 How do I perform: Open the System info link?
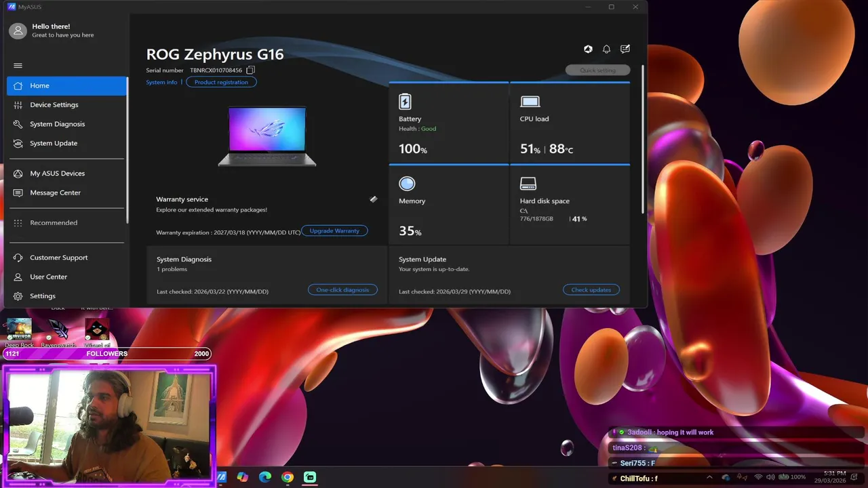coord(161,82)
